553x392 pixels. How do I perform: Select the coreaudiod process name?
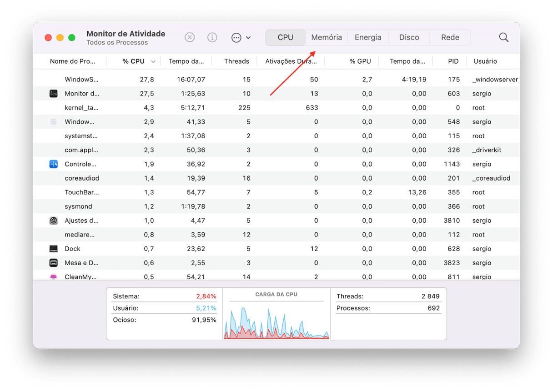(82, 178)
